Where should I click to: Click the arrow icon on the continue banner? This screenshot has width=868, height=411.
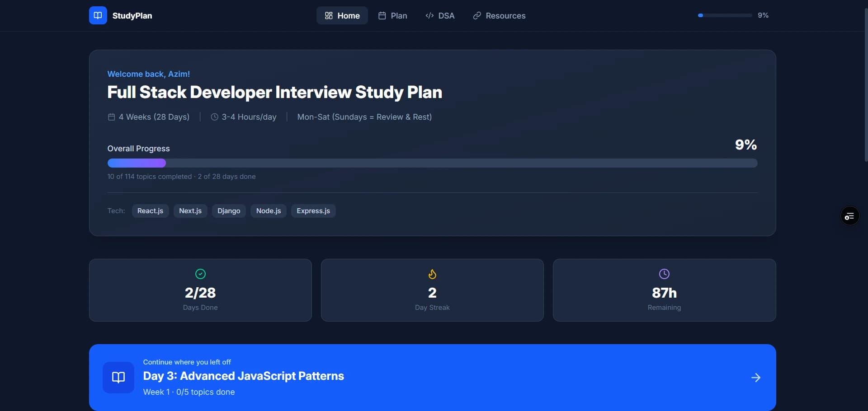coord(756,378)
